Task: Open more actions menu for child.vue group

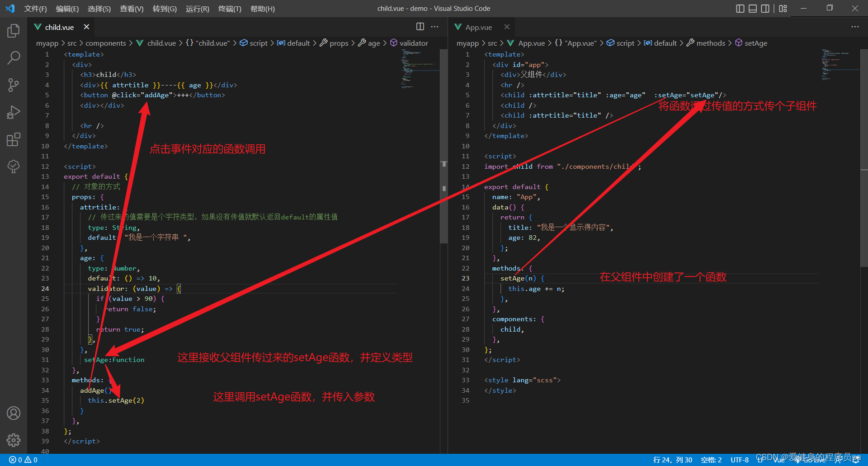Action: (x=434, y=27)
